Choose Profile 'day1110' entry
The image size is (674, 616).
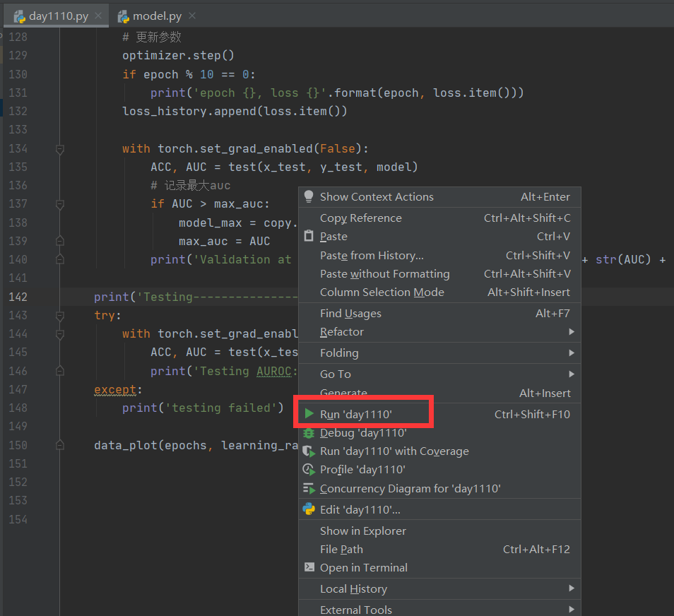(x=439, y=470)
